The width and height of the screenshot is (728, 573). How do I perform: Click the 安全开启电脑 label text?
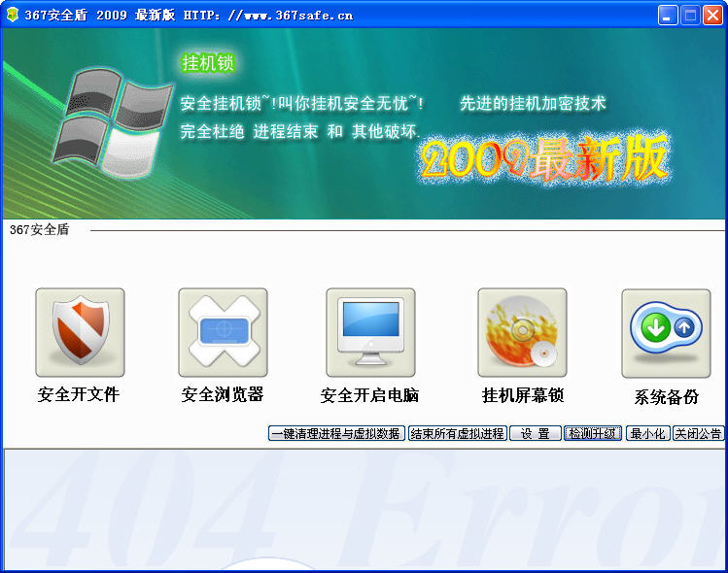coord(369,395)
